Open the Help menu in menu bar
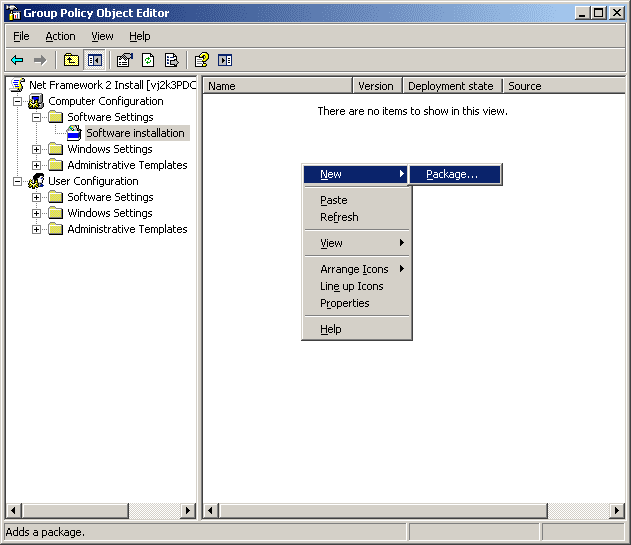 click(140, 36)
